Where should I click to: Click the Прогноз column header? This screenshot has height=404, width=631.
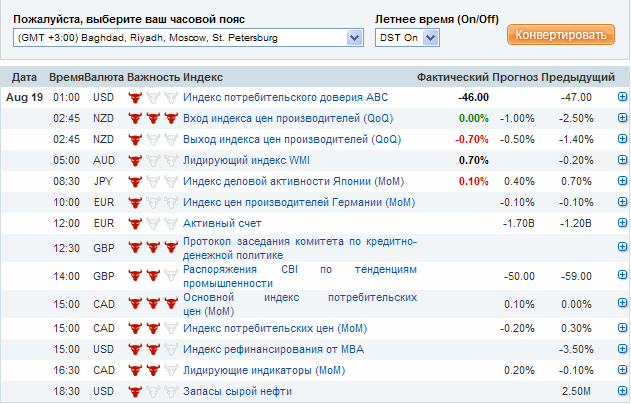tap(515, 77)
